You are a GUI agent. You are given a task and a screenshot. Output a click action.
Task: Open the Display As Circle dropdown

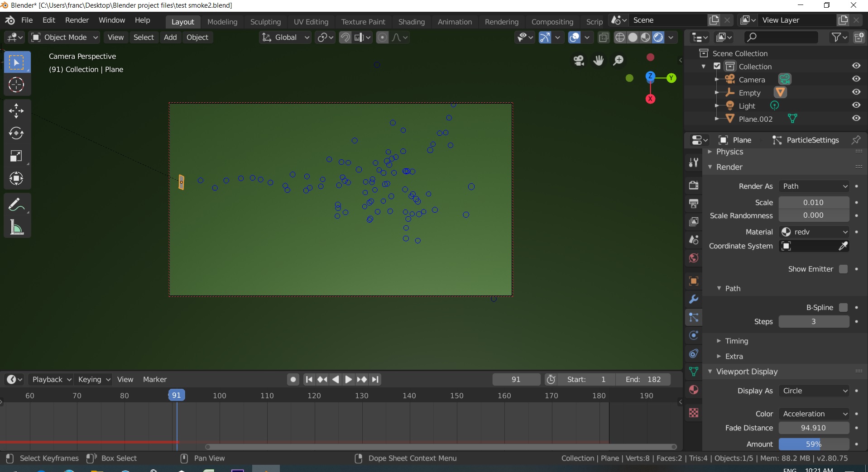coord(814,391)
